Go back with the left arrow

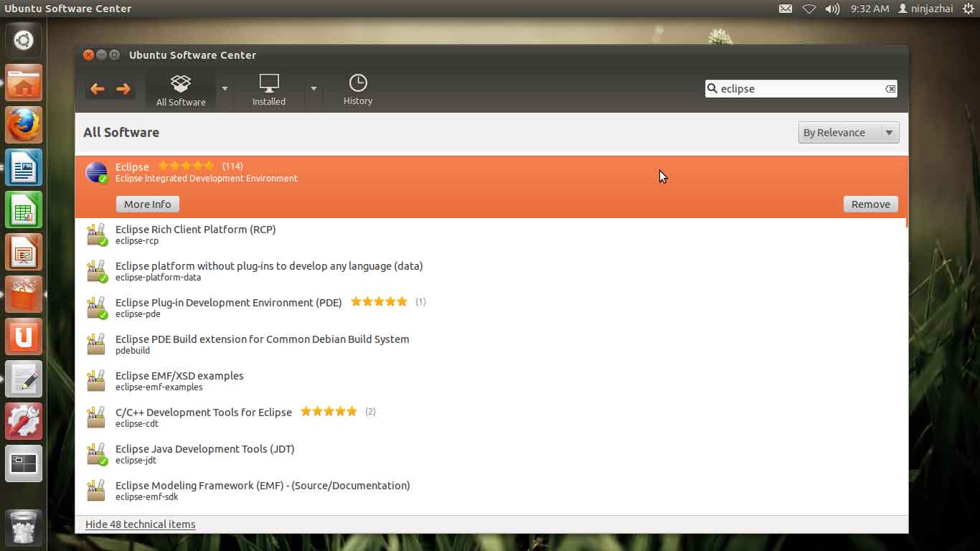(98, 89)
